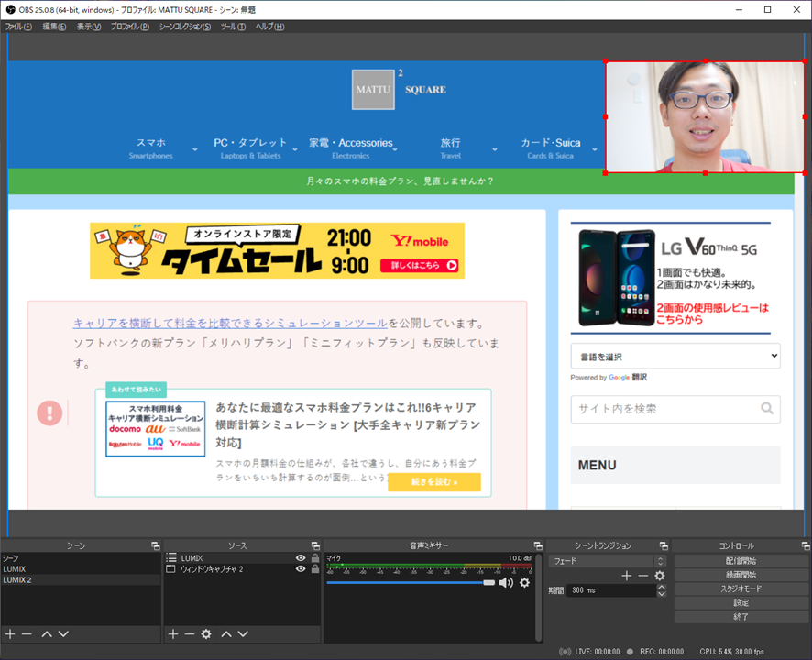Move the selected scene down
Screen dimensions: 812x660
pyautogui.click(x=63, y=634)
